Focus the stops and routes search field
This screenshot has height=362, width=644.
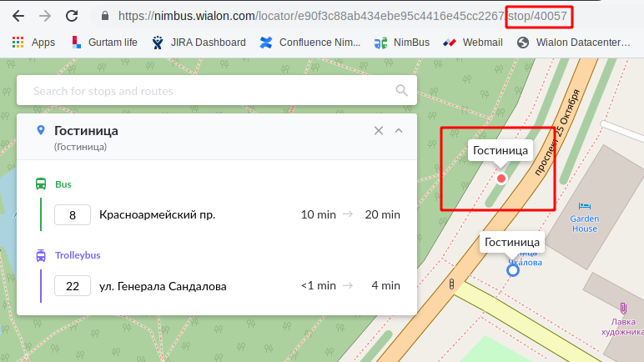209,91
